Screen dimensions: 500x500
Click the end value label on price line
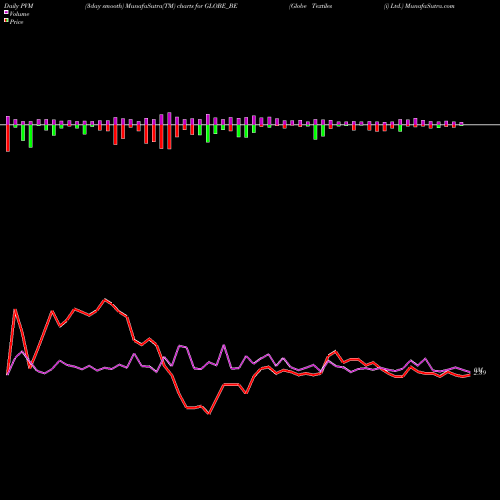pos(480,371)
